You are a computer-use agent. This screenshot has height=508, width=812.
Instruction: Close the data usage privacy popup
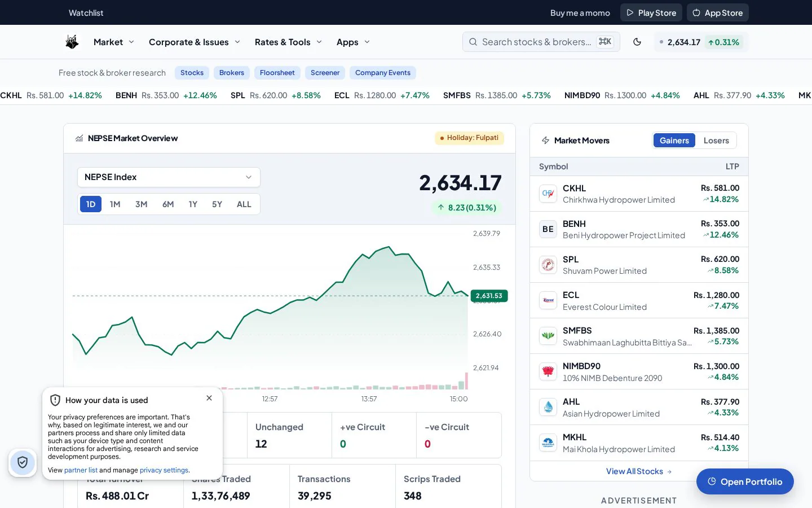(209, 398)
